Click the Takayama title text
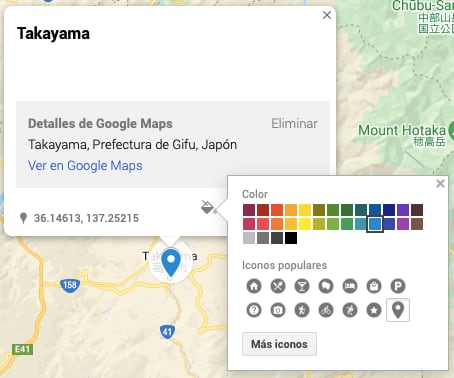 tap(53, 33)
